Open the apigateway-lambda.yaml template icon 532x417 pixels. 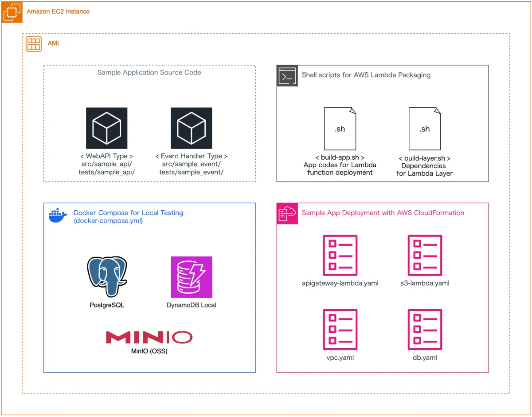point(340,256)
